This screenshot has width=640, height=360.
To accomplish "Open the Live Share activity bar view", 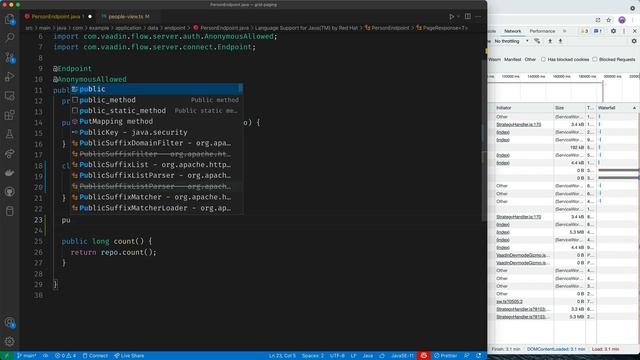I will coord(9,153).
